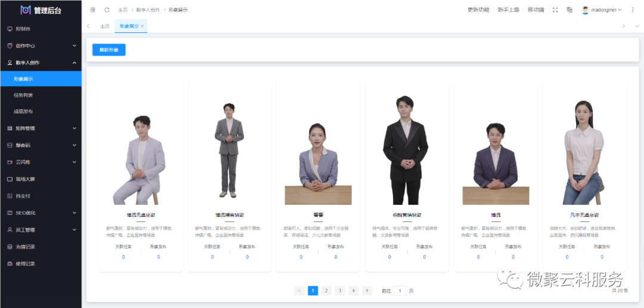This screenshot has width=644, height=308.
Task: Close the 形象展示 tab with the x
Action: (142, 26)
